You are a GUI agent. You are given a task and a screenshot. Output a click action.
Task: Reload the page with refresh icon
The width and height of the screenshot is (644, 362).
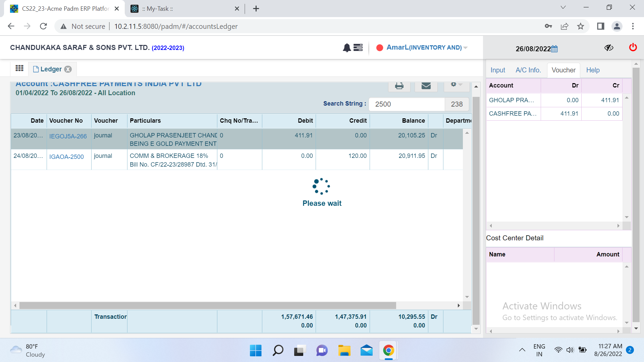click(43, 26)
